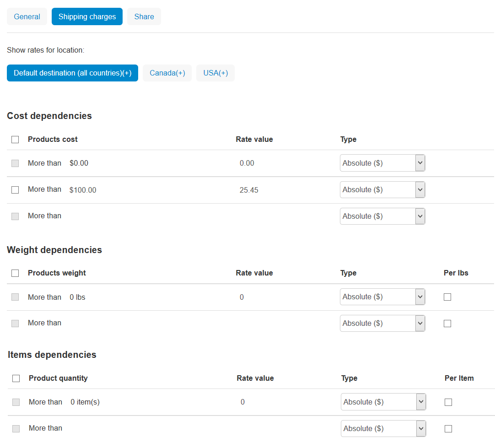
Task: Click the Cost dependencies heading
Action: pos(49,116)
